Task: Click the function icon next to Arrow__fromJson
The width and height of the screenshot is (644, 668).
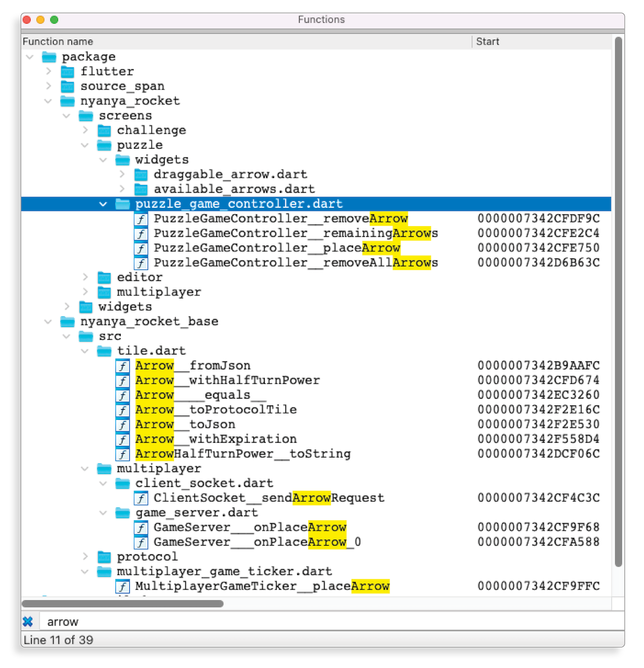Action: (123, 366)
